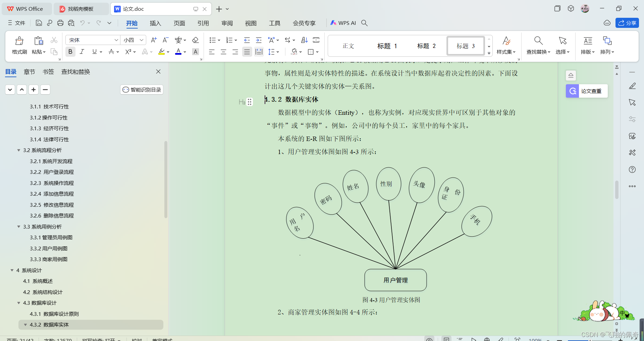Click the shading fill color icon
Image resolution: width=644 pixels, height=341 pixels.
294,52
